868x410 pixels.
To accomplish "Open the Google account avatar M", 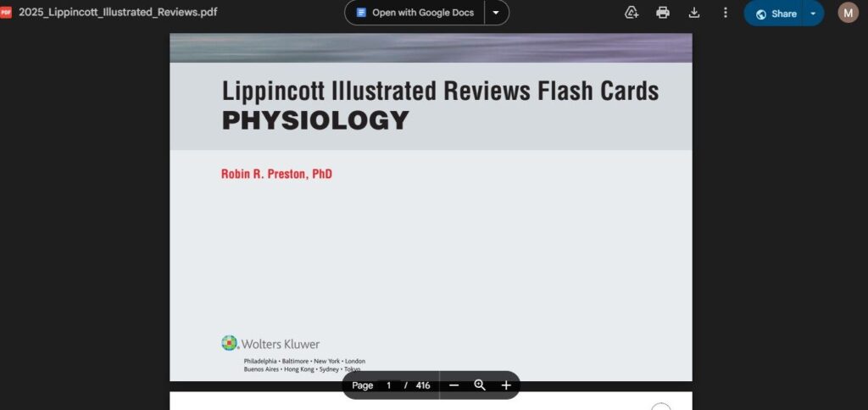I will pyautogui.click(x=848, y=13).
